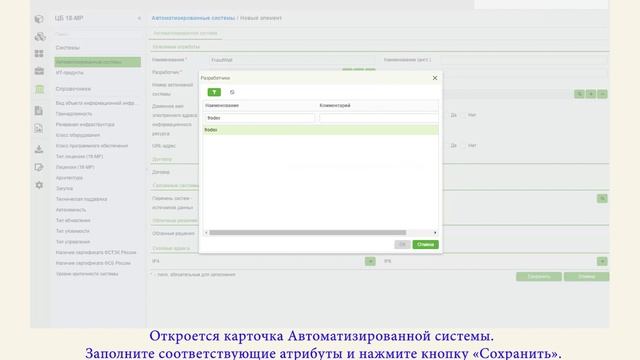Switch to the Автоматизированная система tab
The width and height of the screenshot is (640, 360).
[x=186, y=33]
